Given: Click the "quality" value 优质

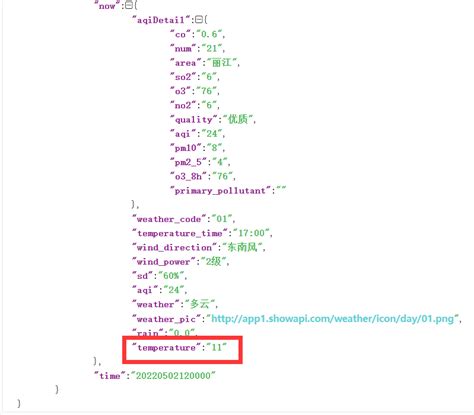Looking at the screenshot, I should (238, 119).
